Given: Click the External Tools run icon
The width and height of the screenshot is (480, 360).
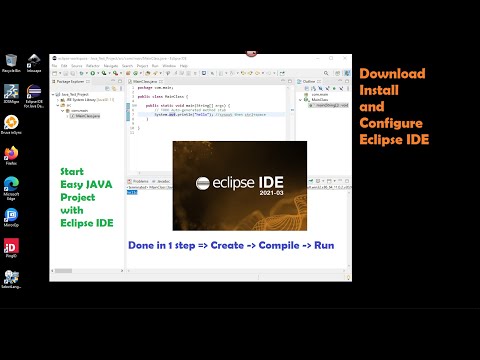Looking at the screenshot, I should pos(115,73).
